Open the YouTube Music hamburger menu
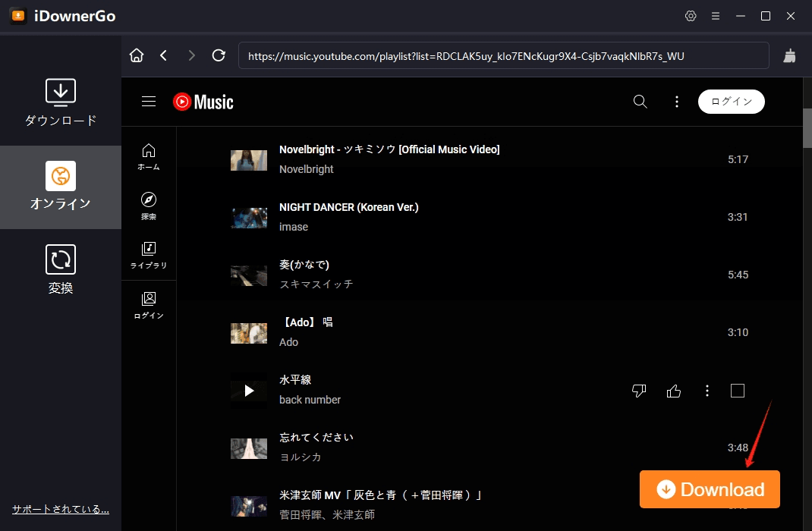 tap(149, 101)
